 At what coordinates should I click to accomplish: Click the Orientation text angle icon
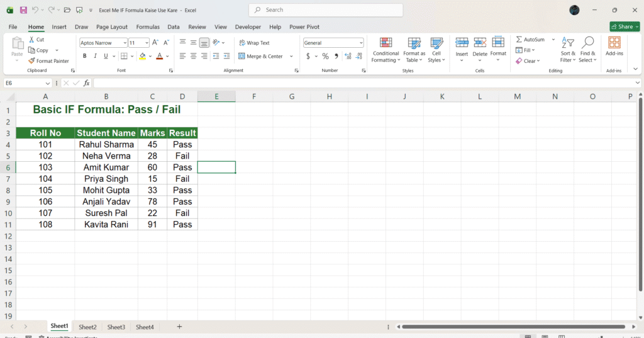point(216,42)
